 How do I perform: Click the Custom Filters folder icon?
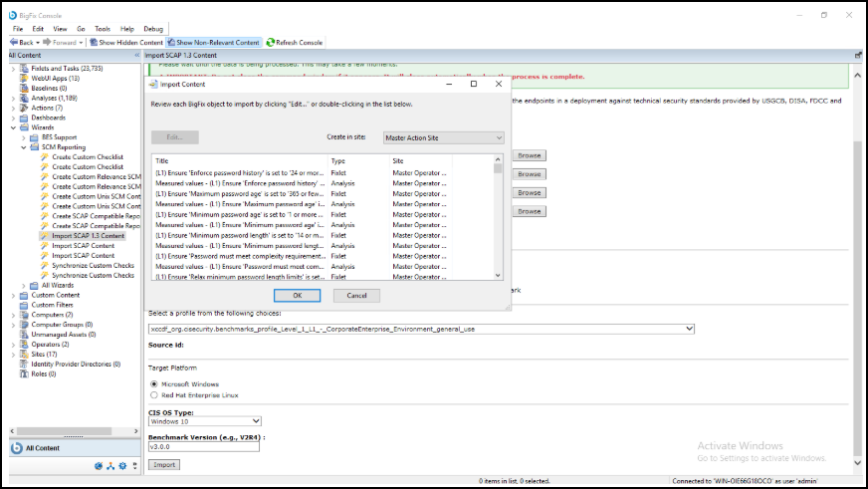(24, 305)
